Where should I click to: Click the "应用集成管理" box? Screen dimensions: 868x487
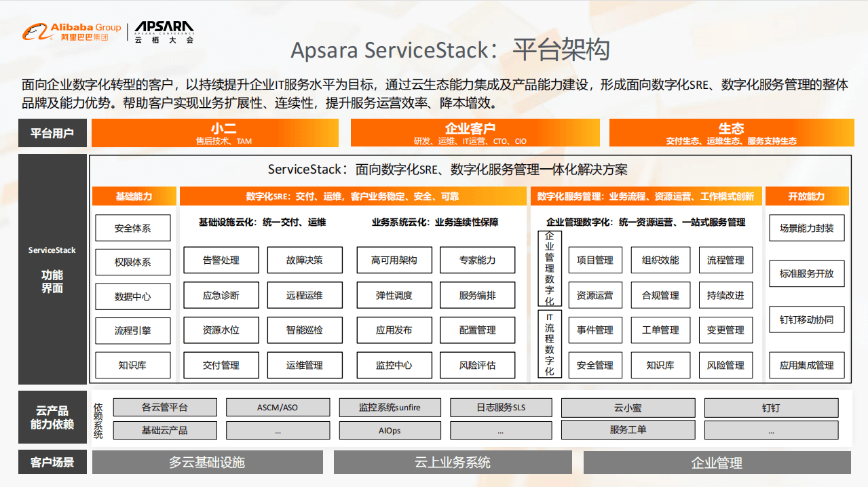807,365
